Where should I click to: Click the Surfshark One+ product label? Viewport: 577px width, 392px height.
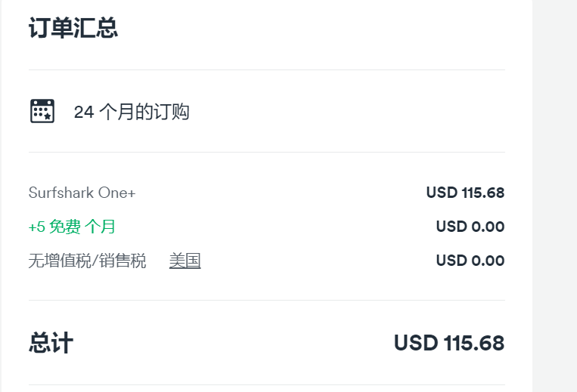(x=82, y=193)
